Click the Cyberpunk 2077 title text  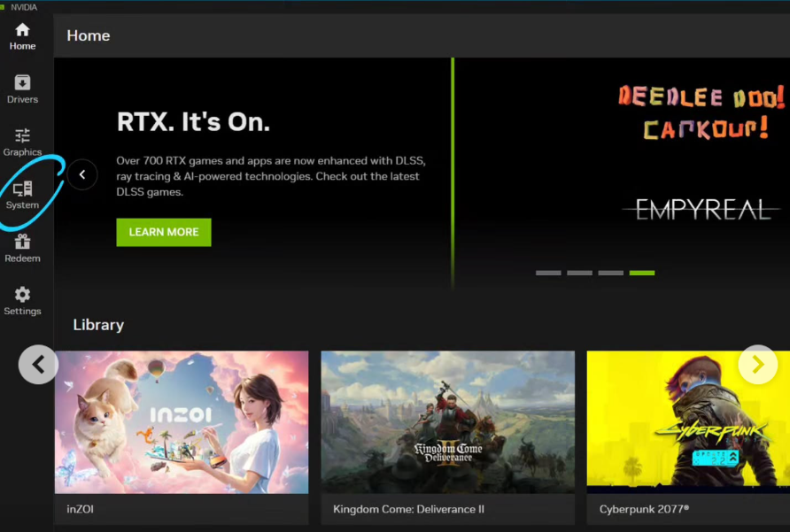(x=644, y=509)
